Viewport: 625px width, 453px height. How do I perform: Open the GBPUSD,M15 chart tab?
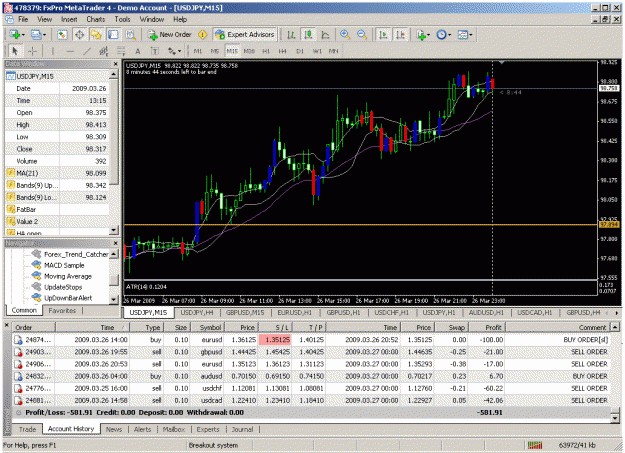click(245, 313)
